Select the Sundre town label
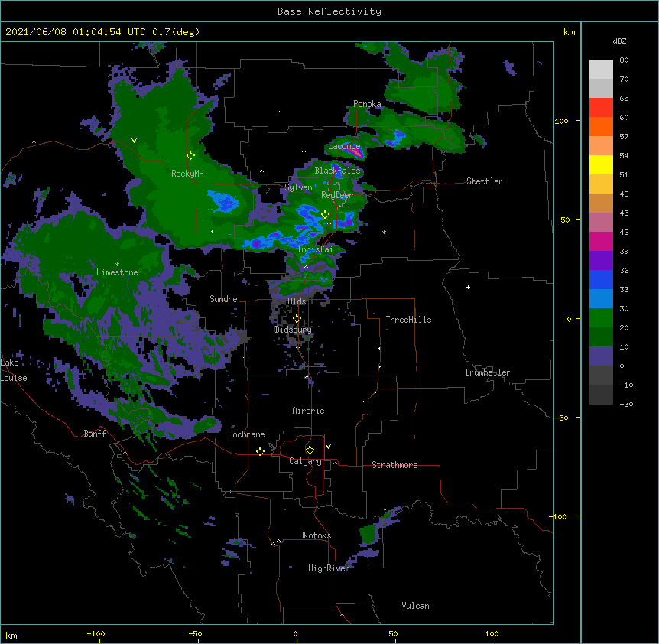 pyautogui.click(x=223, y=299)
